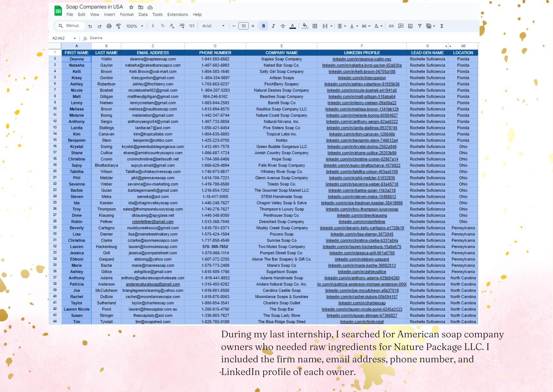The width and height of the screenshot is (553, 392).
Task: Open the 123 more formats menu
Action: (192, 26)
